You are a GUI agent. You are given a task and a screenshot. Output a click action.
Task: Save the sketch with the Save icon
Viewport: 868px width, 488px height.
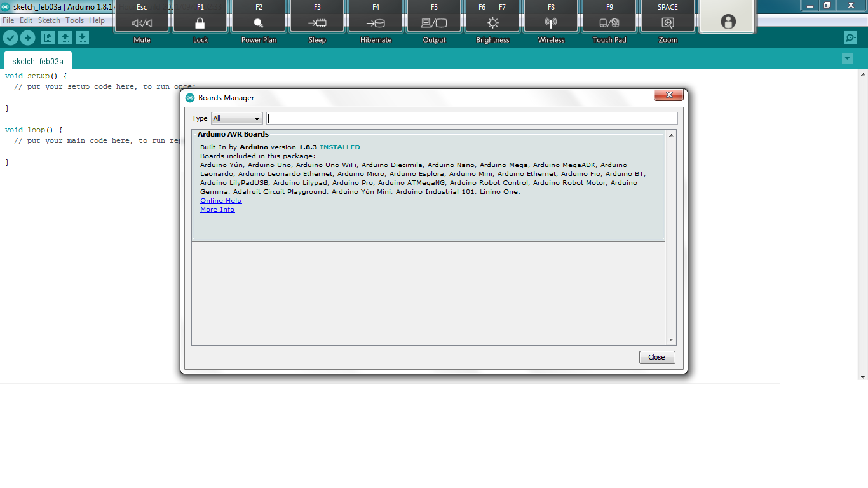click(x=82, y=38)
